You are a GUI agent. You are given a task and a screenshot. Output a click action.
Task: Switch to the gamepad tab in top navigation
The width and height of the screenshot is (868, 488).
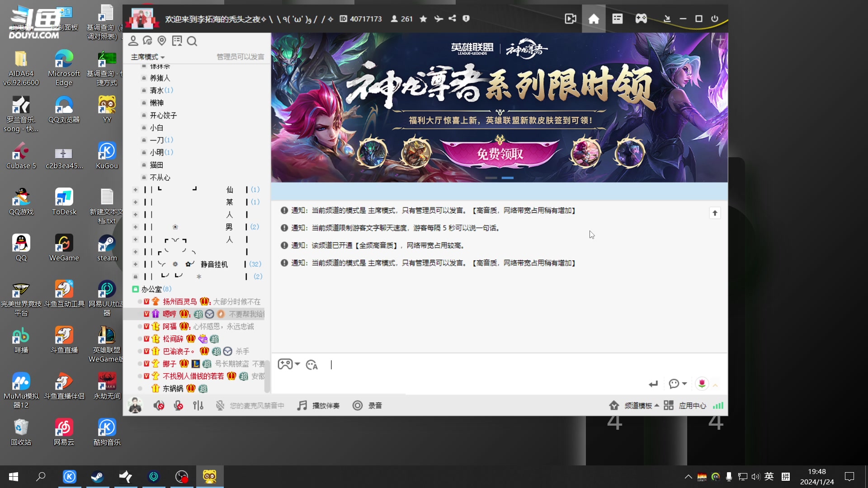click(x=641, y=19)
